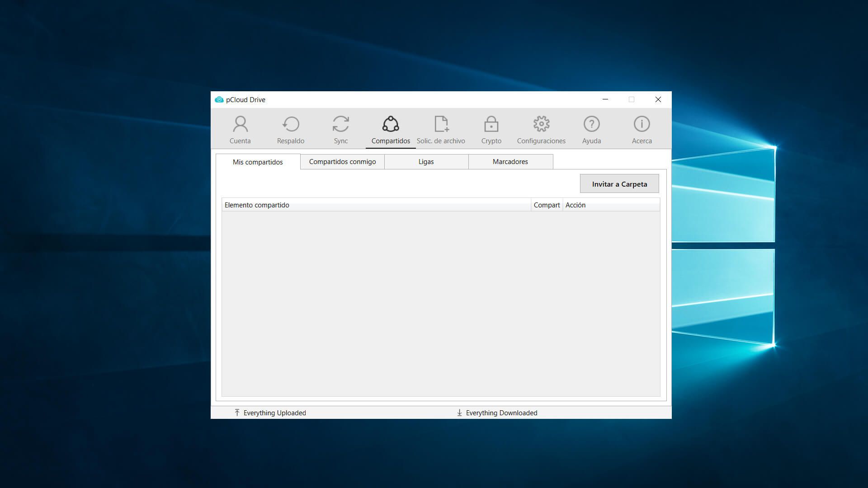Open the Respaldo backup section
This screenshot has height=488, width=868.
[x=291, y=130]
